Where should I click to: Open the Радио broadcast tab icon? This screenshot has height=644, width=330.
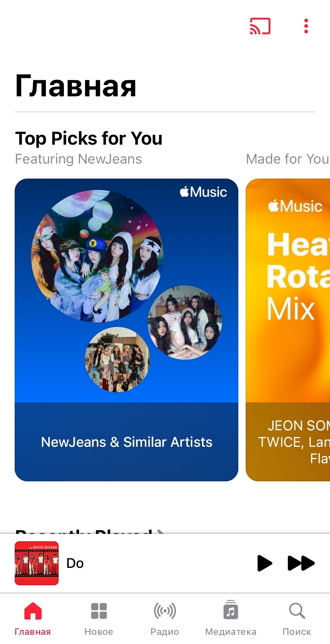click(165, 611)
